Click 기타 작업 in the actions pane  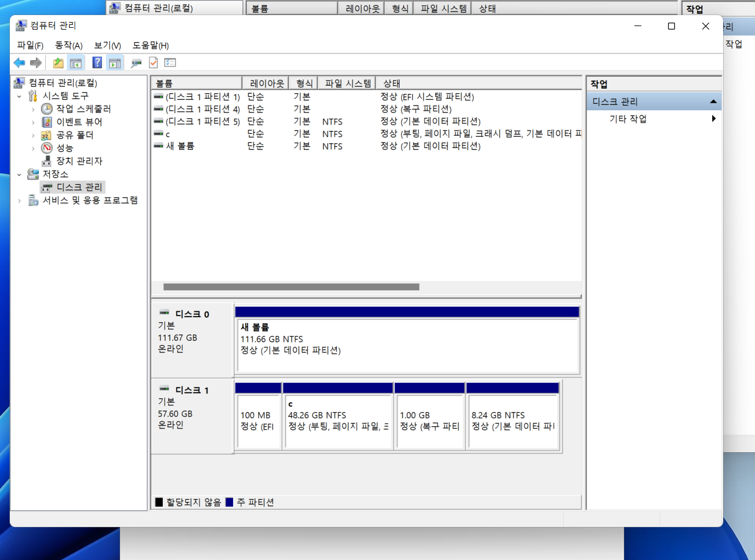pos(628,119)
